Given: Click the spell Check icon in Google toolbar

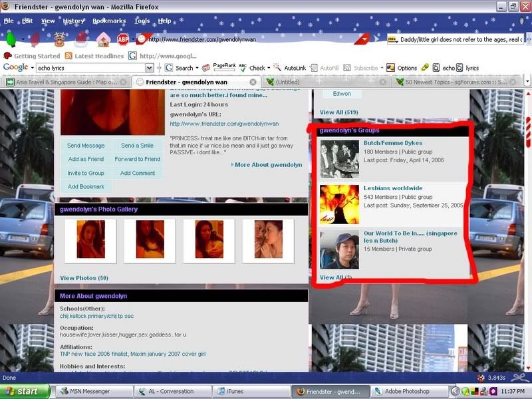Looking at the screenshot, I should click(x=252, y=68).
